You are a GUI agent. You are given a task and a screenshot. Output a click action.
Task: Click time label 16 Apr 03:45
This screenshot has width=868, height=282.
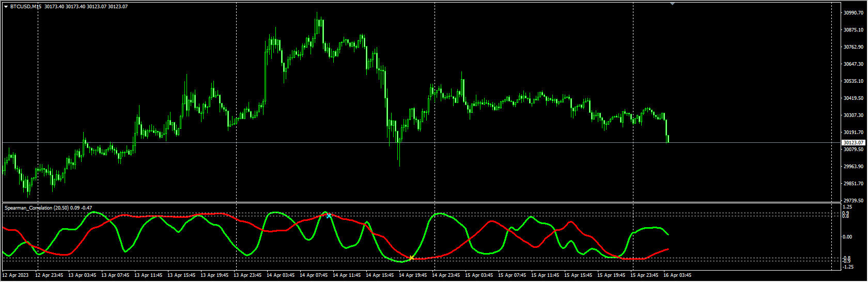pos(677,275)
